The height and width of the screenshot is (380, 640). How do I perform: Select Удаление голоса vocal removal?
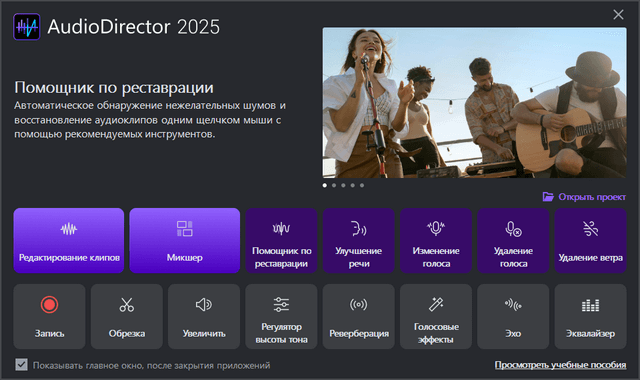[x=513, y=240]
